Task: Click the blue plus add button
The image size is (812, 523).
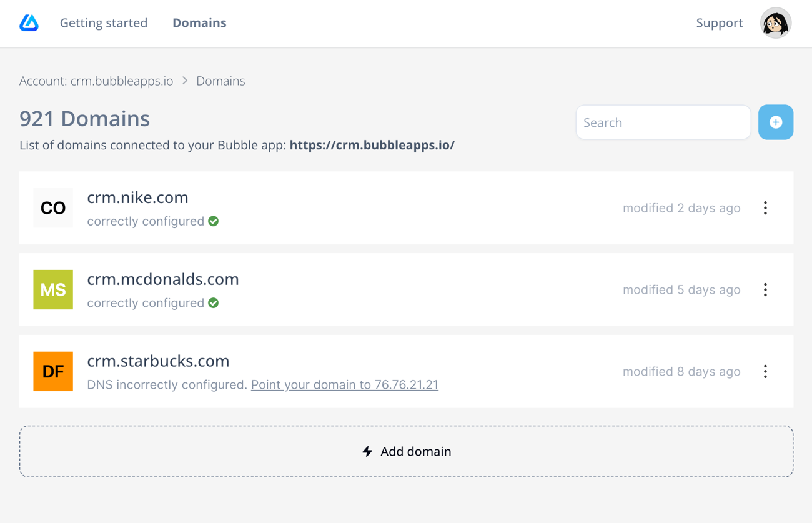Action: click(x=776, y=122)
